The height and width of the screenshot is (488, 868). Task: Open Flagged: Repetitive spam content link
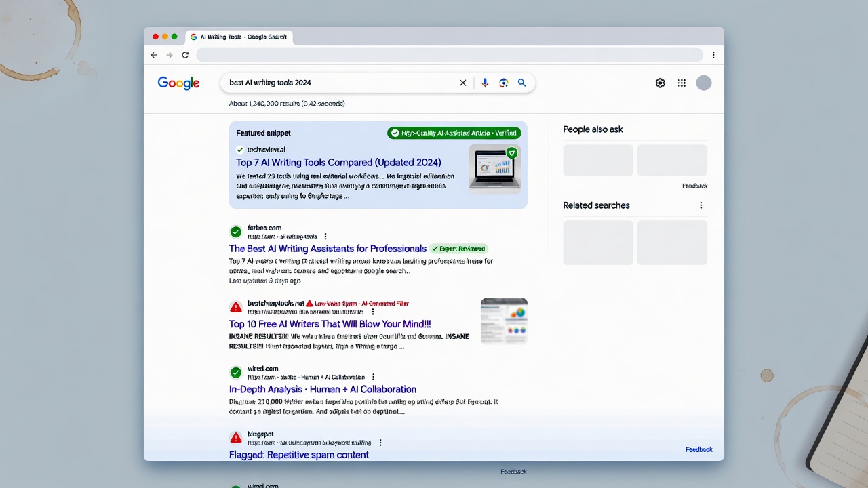[299, 455]
